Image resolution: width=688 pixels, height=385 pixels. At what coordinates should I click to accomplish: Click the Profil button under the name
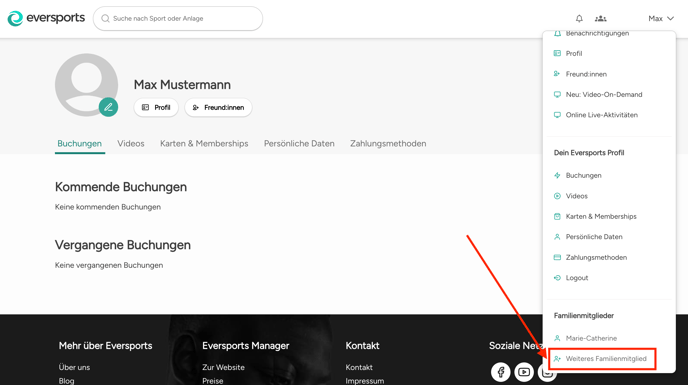point(156,108)
